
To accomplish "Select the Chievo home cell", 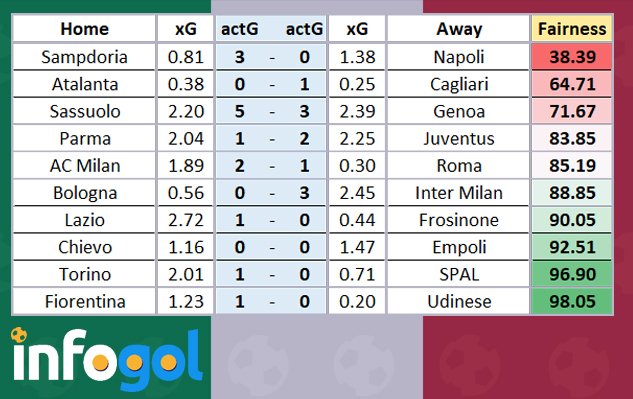I will pyautogui.click(x=84, y=247).
